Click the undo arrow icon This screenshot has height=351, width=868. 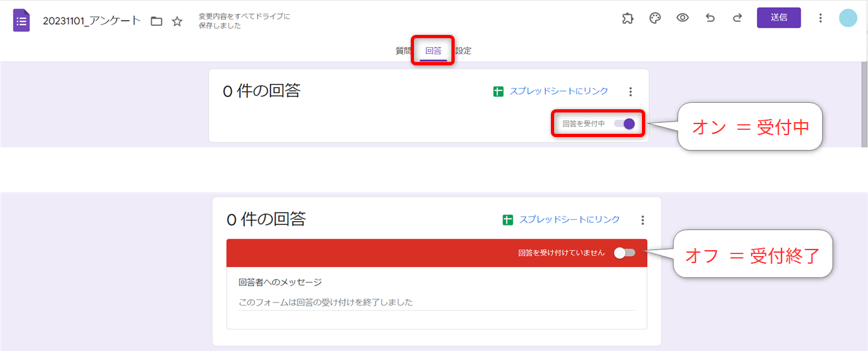[710, 18]
